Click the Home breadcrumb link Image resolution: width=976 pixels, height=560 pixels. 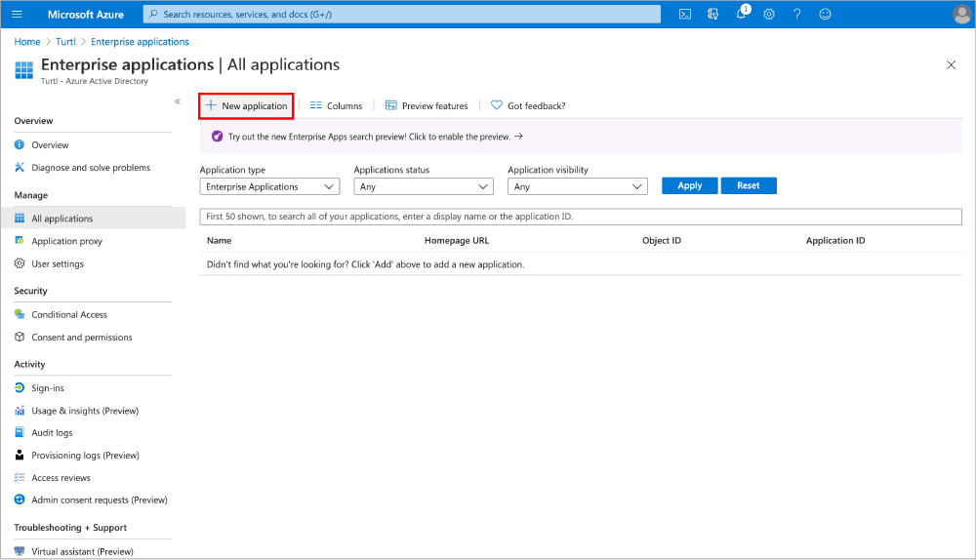coord(27,42)
